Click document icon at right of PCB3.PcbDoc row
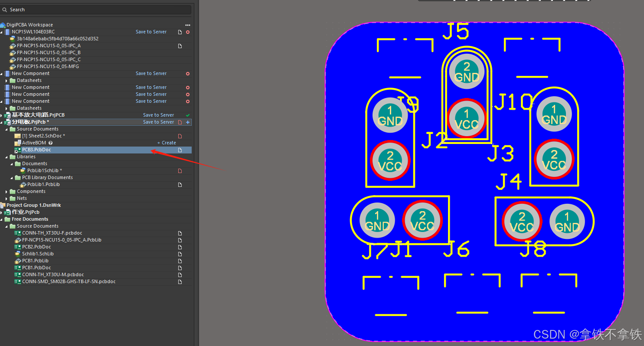644x346 pixels. 180,150
